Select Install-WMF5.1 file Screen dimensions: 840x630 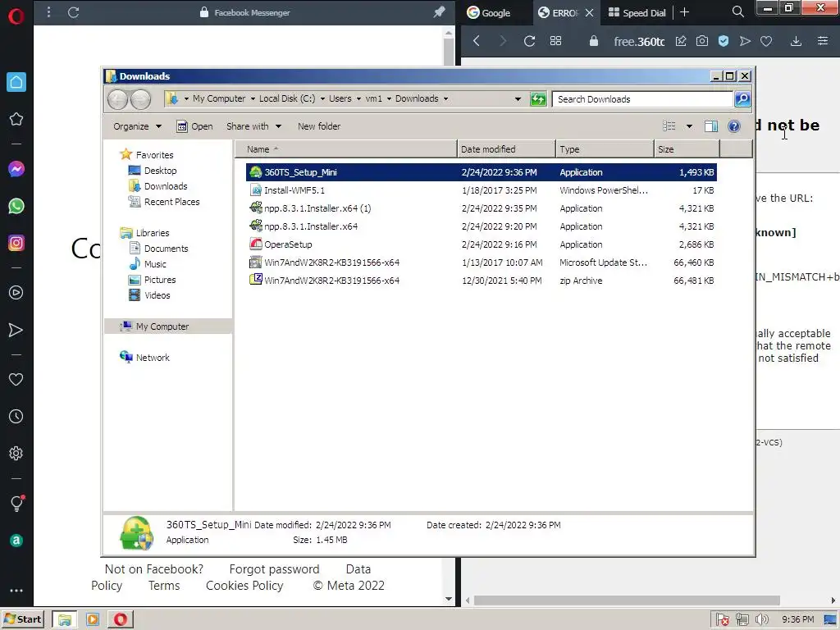pos(481,190)
